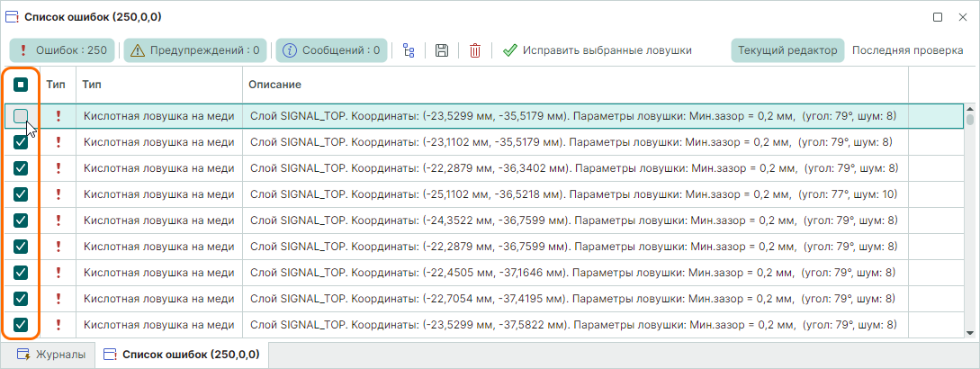Select description with coordinates -22,4505 мм, -37,1646 мм
Screen dimensions: 980x369
(x=574, y=272)
